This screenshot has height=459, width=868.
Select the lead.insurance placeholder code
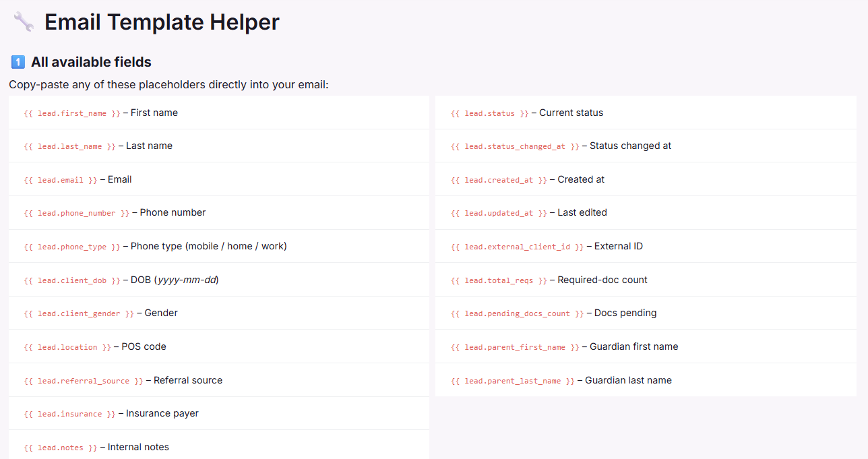[x=69, y=414]
